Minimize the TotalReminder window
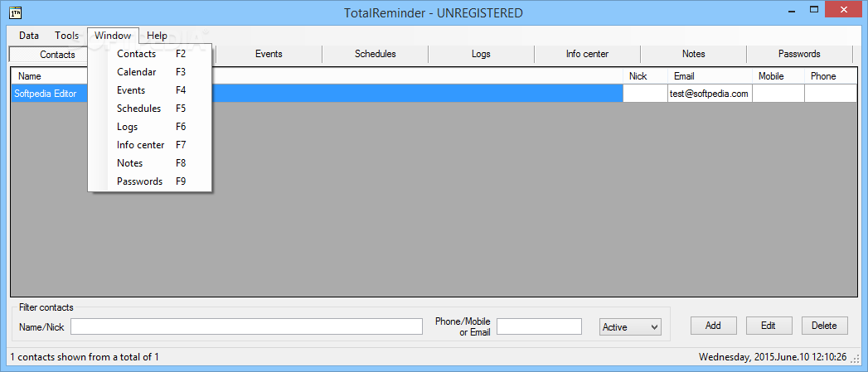 point(790,11)
